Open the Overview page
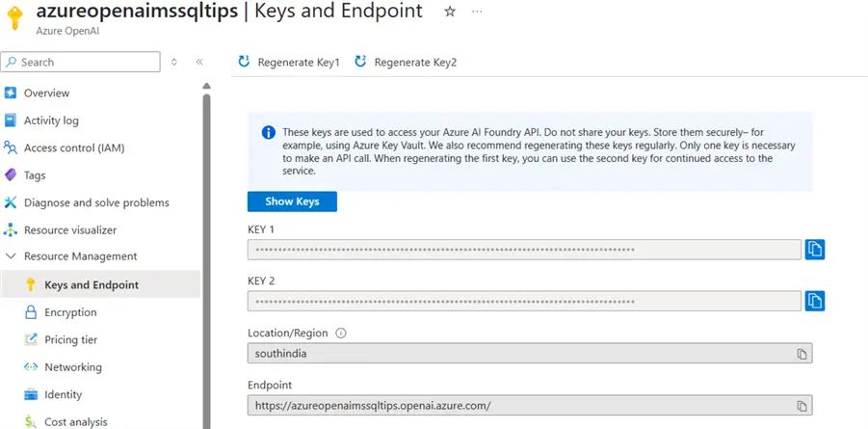868x429 pixels. [46, 94]
